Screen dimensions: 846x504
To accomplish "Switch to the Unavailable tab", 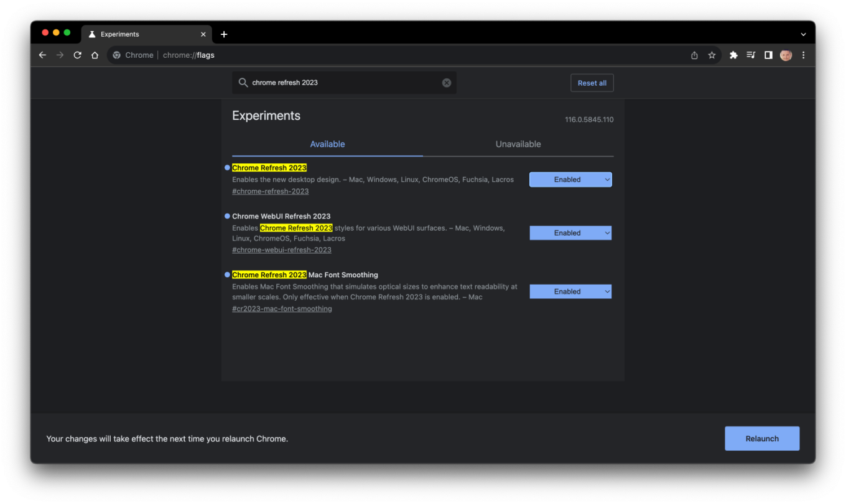I will (x=518, y=144).
